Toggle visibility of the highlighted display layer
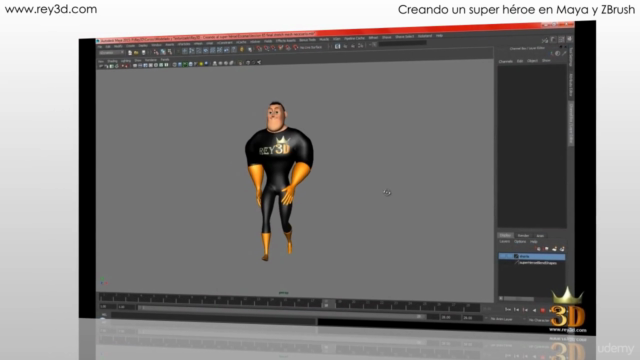The image size is (640, 360). 501,256
